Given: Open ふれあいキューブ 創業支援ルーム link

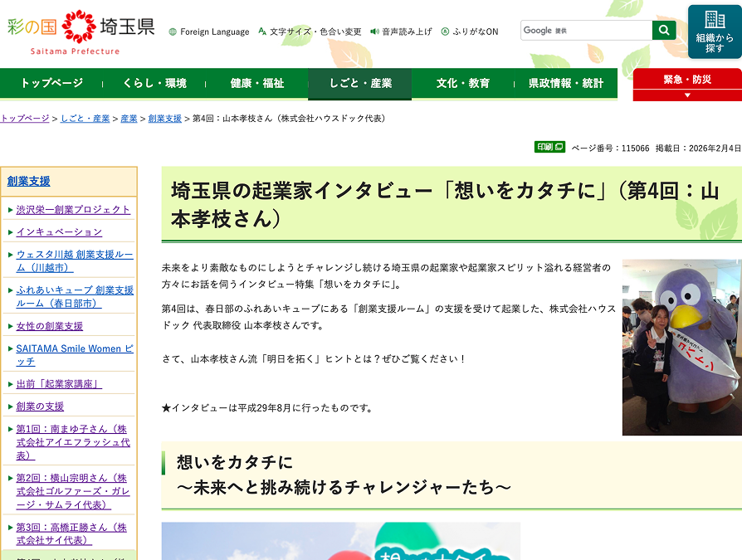Looking at the screenshot, I should click(x=75, y=296).
